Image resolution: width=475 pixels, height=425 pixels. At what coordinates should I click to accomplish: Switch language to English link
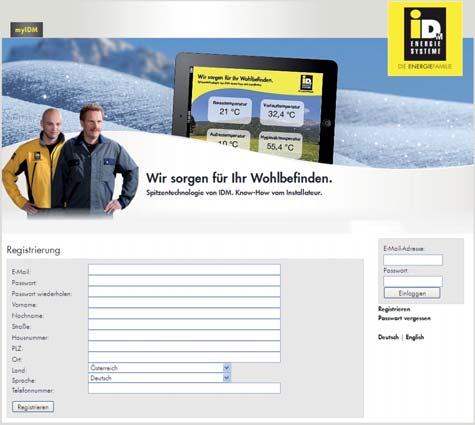[415, 337]
